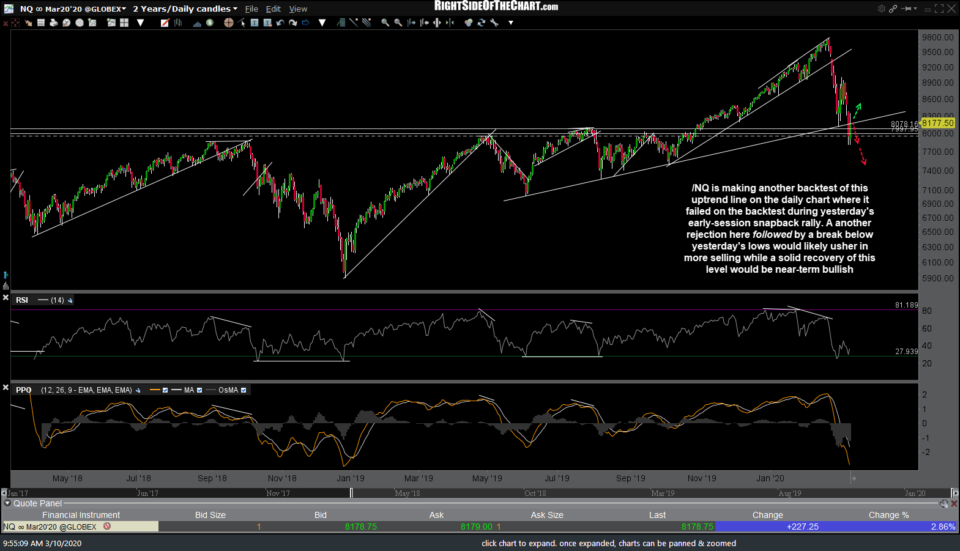960x551 pixels.
Task: Open the Edit menu
Action: coord(273,9)
